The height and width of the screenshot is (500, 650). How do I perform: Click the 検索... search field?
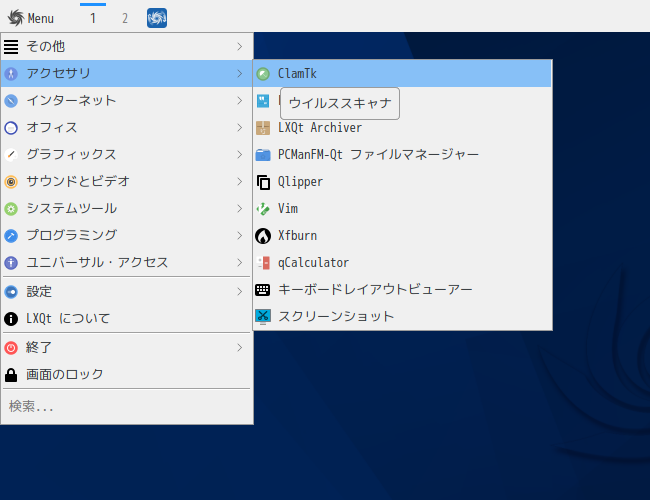[x=127, y=406]
